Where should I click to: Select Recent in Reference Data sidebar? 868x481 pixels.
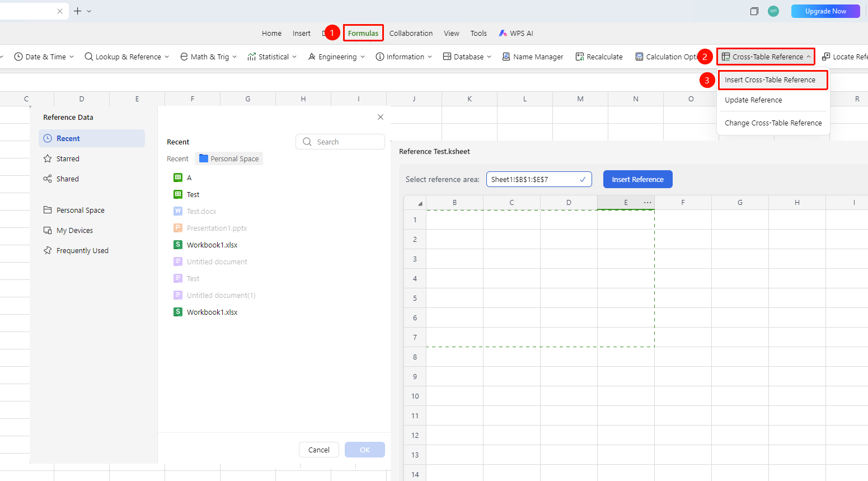click(92, 138)
